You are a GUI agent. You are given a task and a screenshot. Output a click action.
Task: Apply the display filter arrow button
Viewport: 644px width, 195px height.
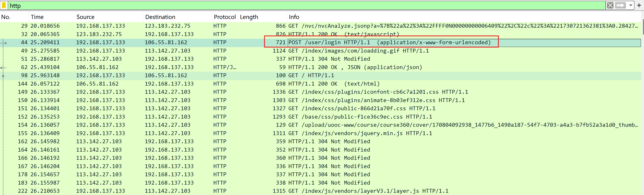620,5
